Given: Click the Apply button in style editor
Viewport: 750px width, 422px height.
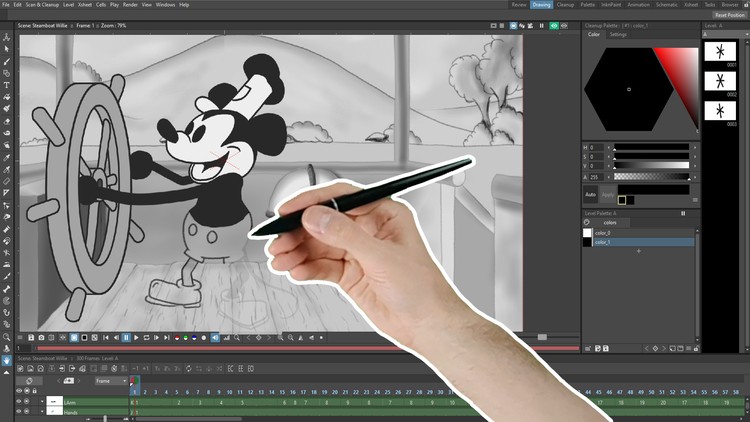Looking at the screenshot, I should coord(607,194).
